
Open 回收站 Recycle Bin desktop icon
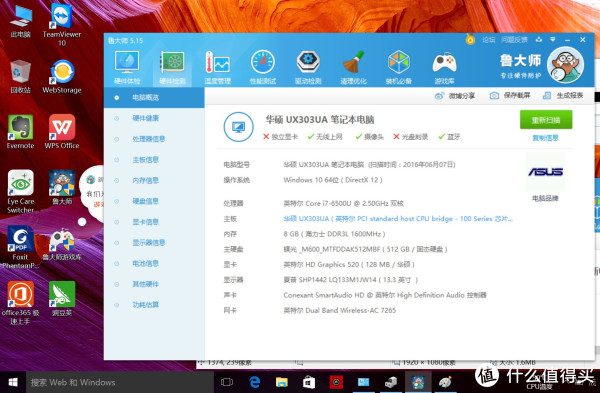21,77
